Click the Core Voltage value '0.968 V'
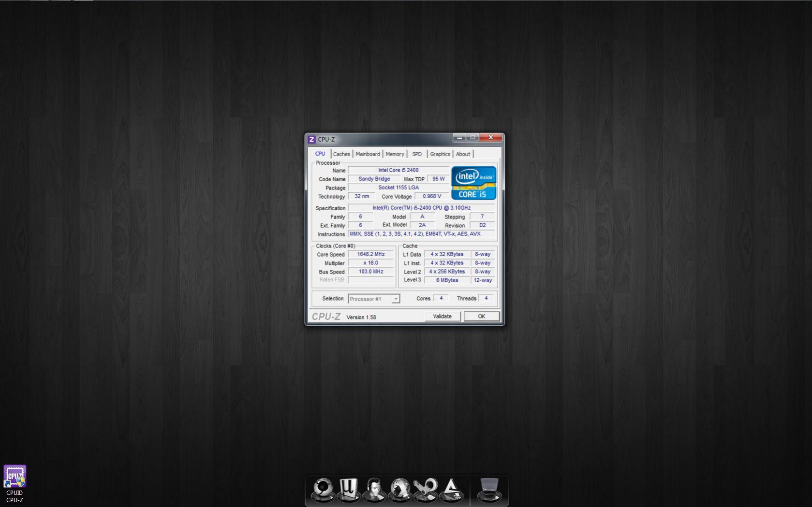The image size is (812, 507). coord(432,196)
